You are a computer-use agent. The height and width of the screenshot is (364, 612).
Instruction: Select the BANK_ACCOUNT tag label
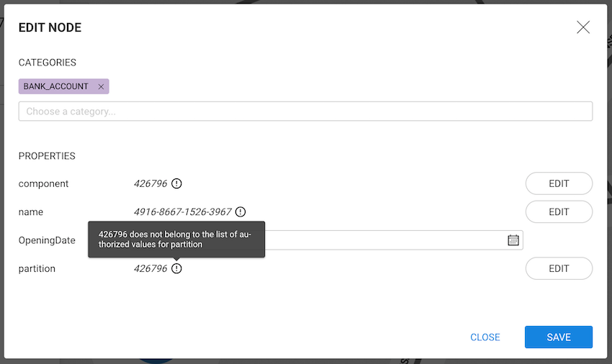tap(56, 87)
